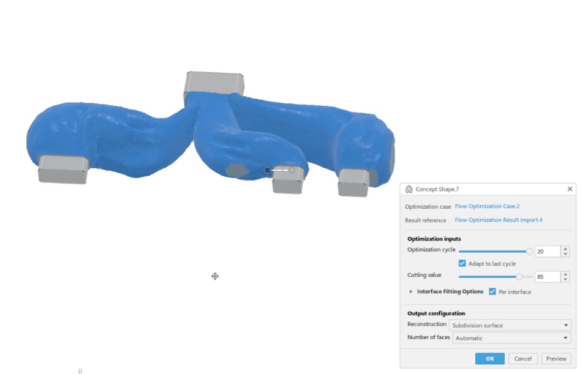Image resolution: width=588 pixels, height=374 pixels.
Task: Click the Cutting value slider handle
Action: point(519,277)
